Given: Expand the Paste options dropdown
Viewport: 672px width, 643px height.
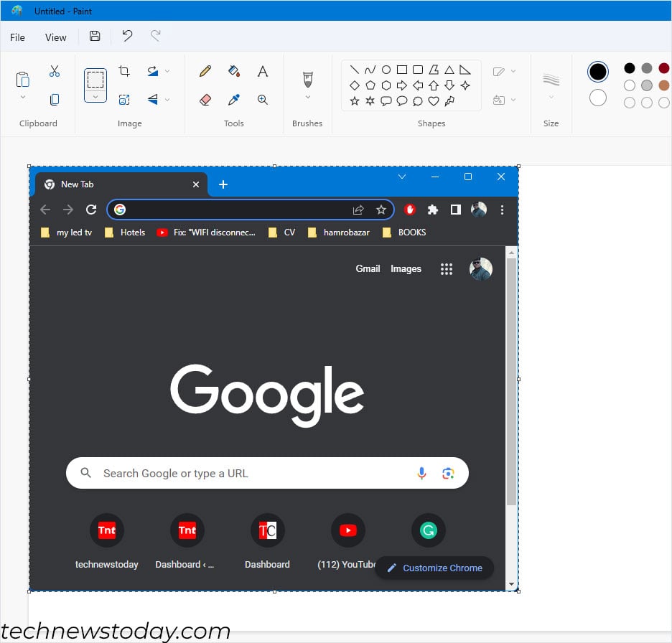Looking at the screenshot, I should [x=23, y=98].
